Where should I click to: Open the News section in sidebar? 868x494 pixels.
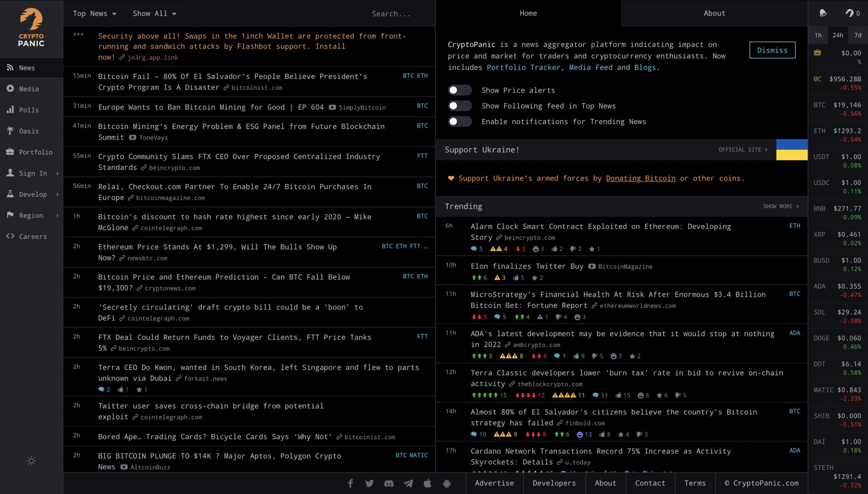point(31,68)
